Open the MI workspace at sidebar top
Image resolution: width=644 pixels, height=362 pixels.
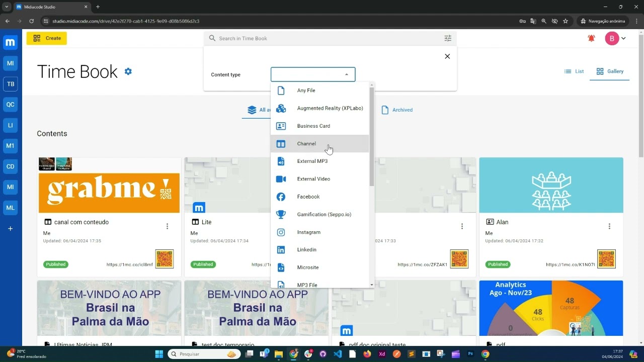point(11,63)
